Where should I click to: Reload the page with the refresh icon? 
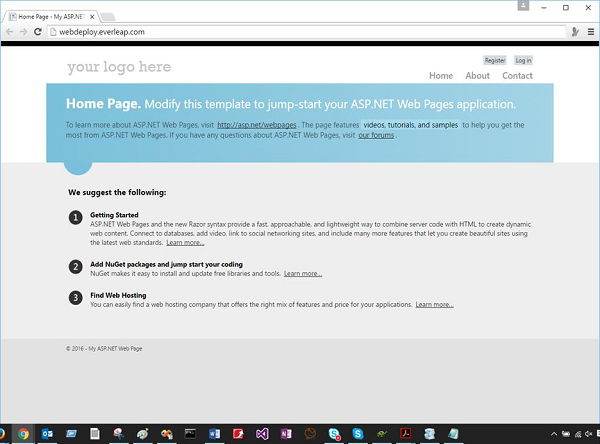38,32
